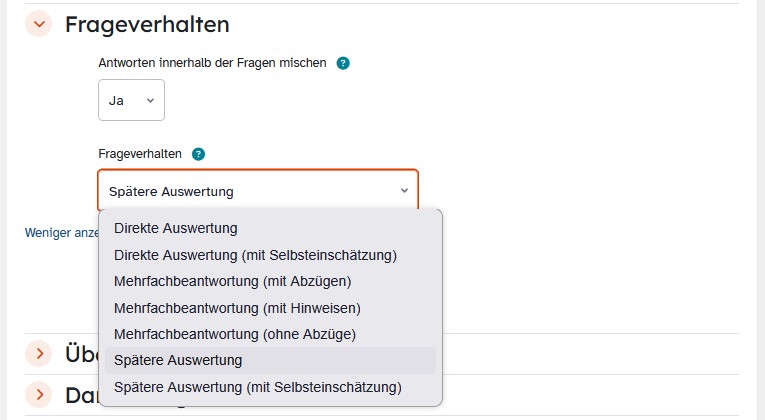
Task: Click the arrow inside Spätere Auswertung select box
Action: click(404, 191)
